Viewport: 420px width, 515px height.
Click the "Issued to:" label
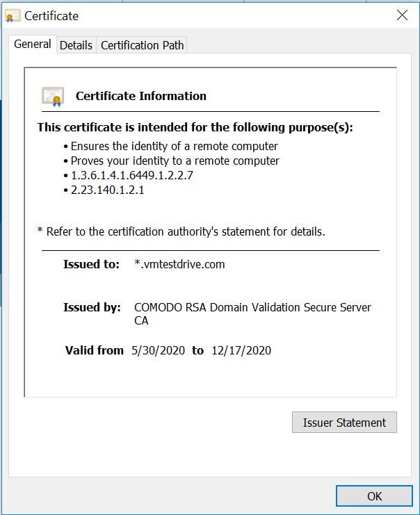[x=91, y=264]
